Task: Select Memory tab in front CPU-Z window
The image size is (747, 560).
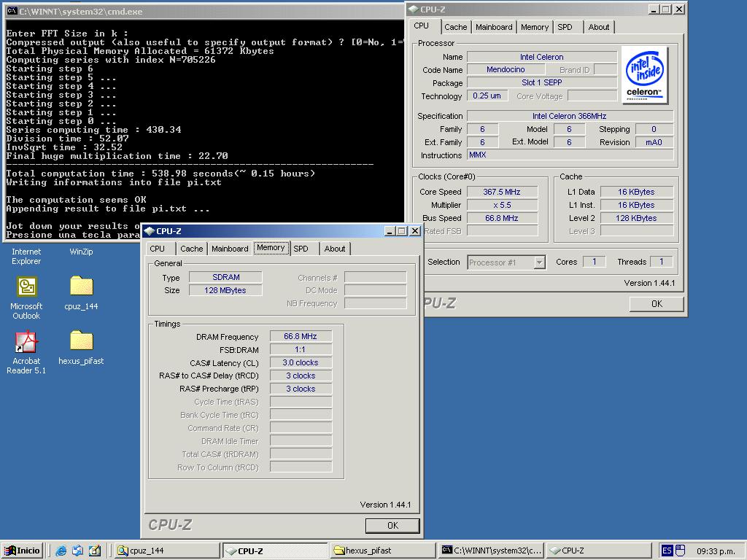Action: [x=271, y=248]
